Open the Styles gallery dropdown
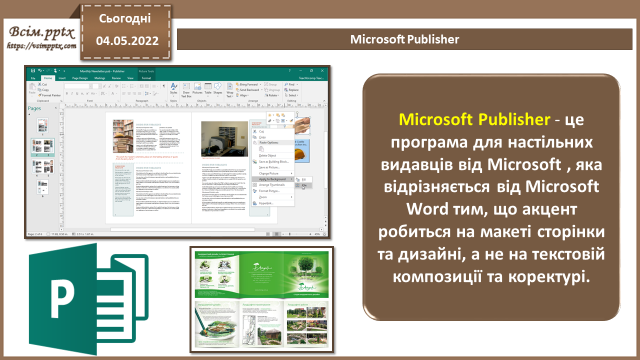The width and height of the screenshot is (640, 360). 173,90
